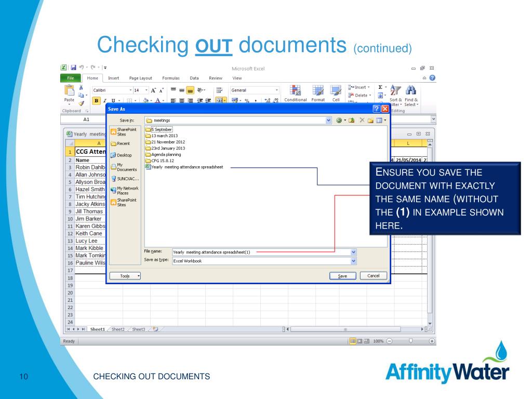The image size is (532, 399).
Task: Click the Up One Level folder icon
Action: point(352,121)
